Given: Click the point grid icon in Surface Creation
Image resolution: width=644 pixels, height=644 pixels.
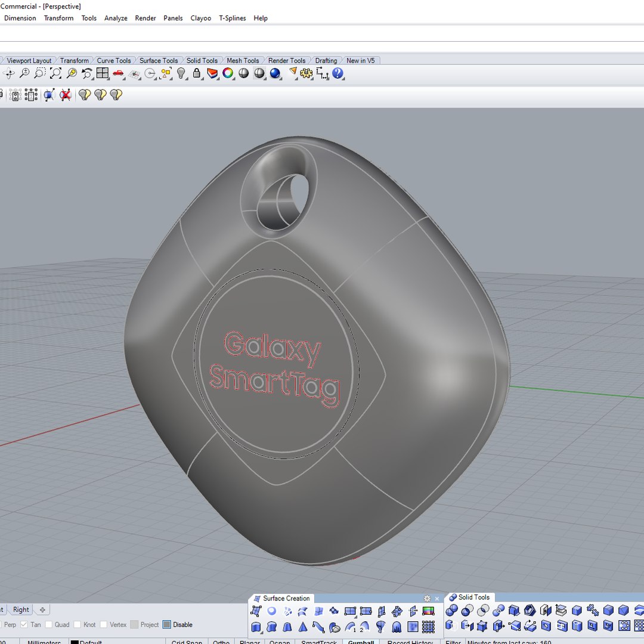Looking at the screenshot, I should pyautogui.click(x=428, y=627).
